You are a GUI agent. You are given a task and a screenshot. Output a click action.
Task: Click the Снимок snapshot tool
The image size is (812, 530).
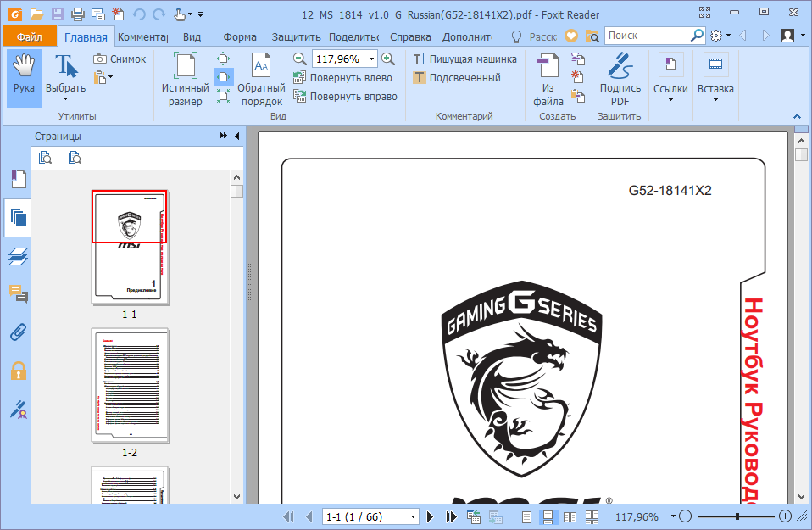[x=120, y=59]
